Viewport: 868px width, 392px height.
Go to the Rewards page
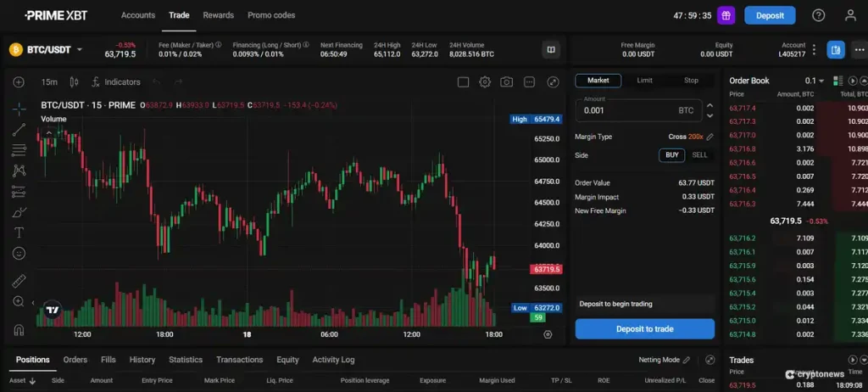[x=218, y=15]
